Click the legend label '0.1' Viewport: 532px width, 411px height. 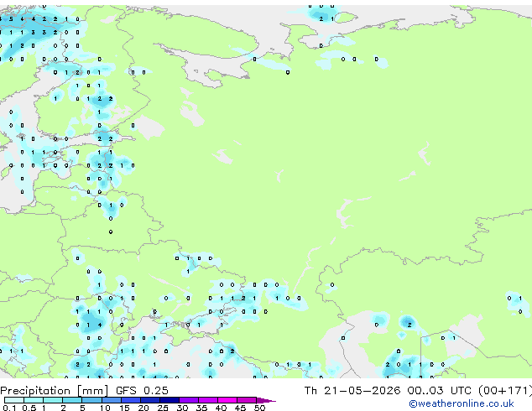(x=9, y=408)
